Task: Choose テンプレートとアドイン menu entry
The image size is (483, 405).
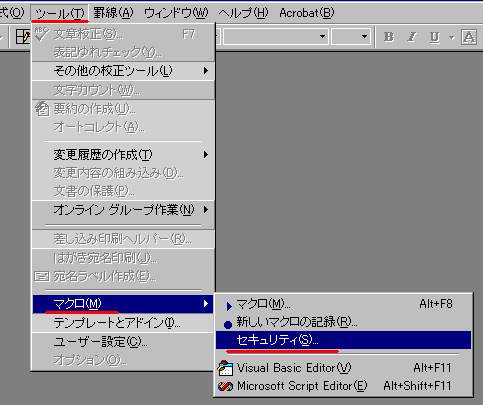Action: click(x=123, y=323)
